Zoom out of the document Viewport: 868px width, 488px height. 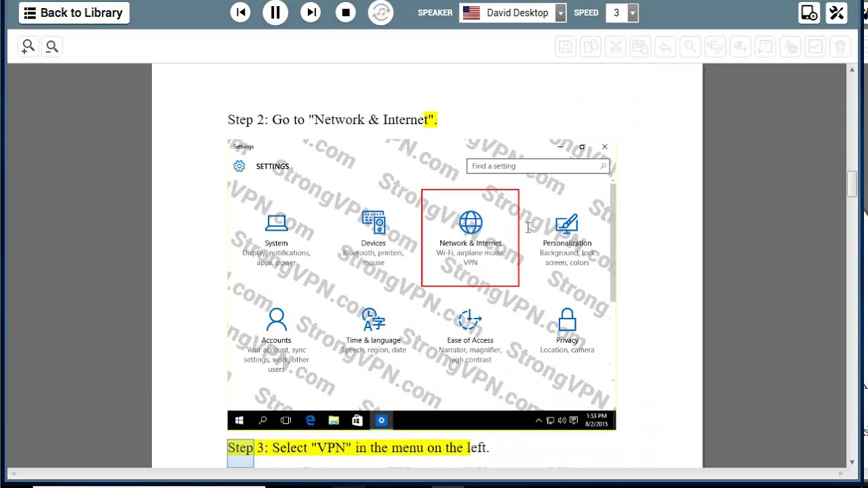[52, 46]
